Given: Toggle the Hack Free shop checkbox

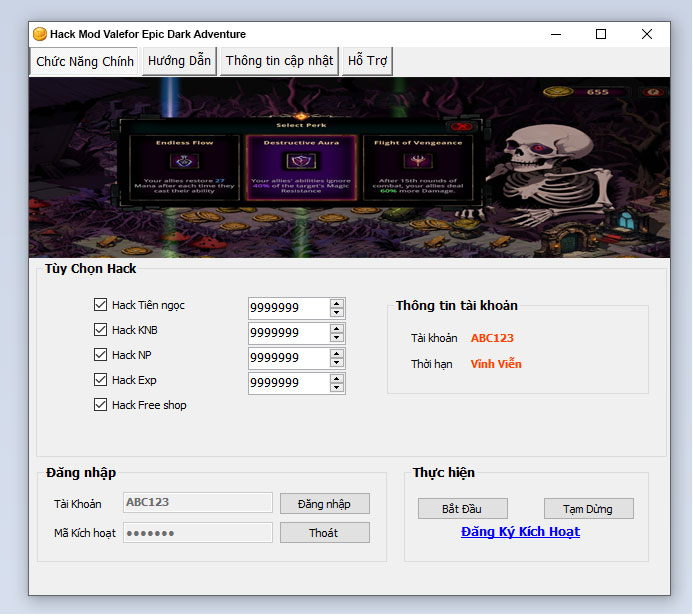Looking at the screenshot, I should 100,405.
